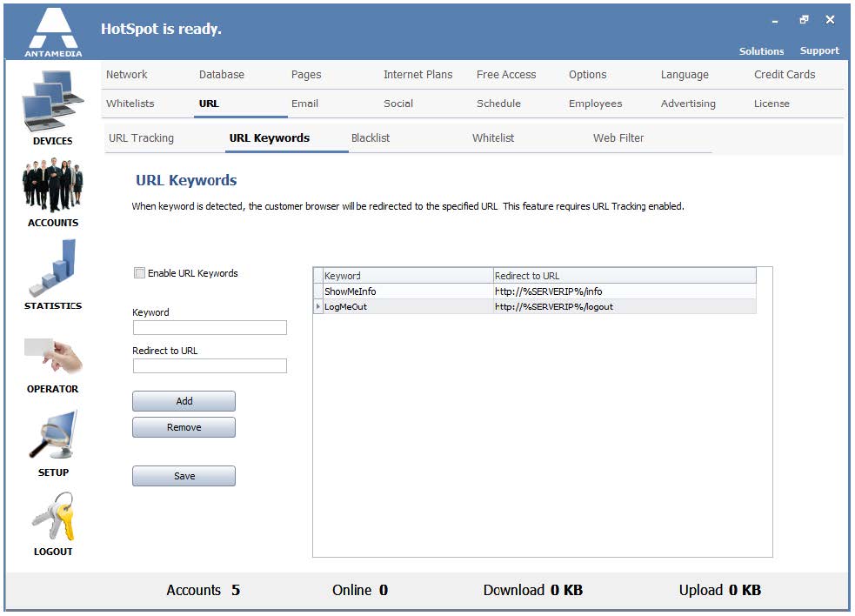Open the Setup magnifier icon
This screenshot has height=616, width=855.
coord(53,435)
